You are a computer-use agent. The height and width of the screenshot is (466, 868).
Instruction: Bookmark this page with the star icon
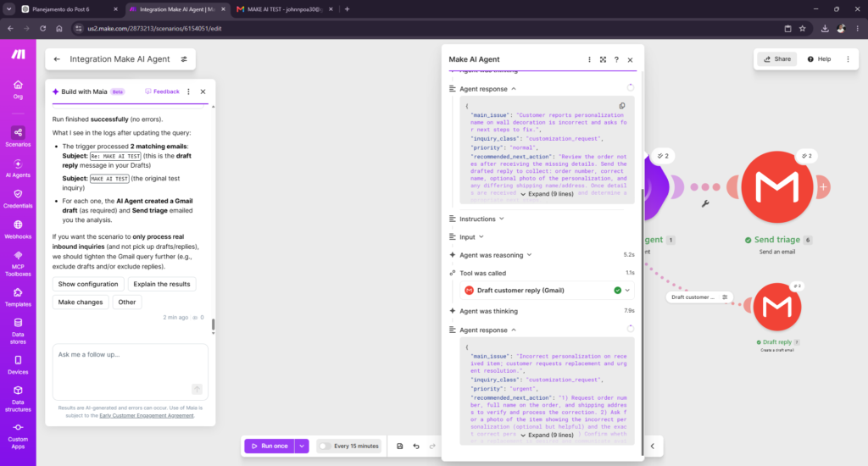tap(802, 29)
